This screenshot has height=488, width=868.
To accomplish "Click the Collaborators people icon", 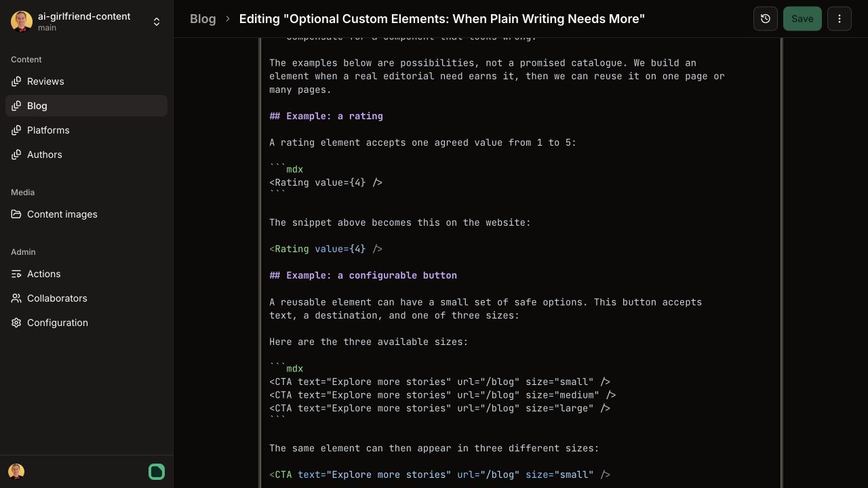I will (x=16, y=298).
